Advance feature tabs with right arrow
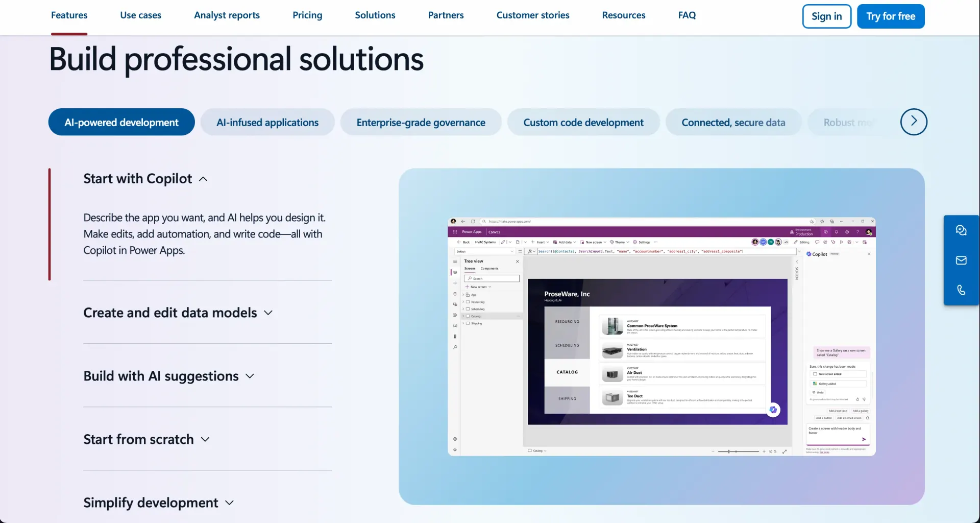Viewport: 980px width, 523px height. click(914, 122)
